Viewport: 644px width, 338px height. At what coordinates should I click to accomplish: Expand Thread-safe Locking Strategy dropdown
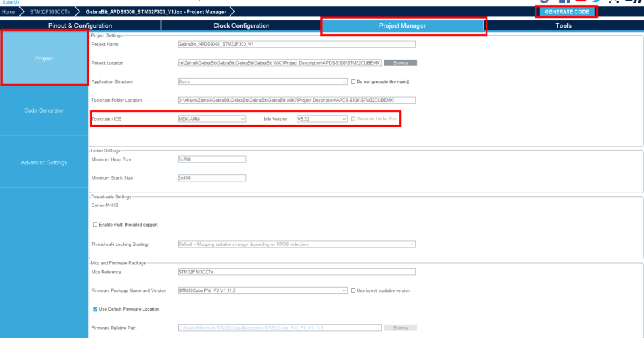pyautogui.click(x=297, y=244)
